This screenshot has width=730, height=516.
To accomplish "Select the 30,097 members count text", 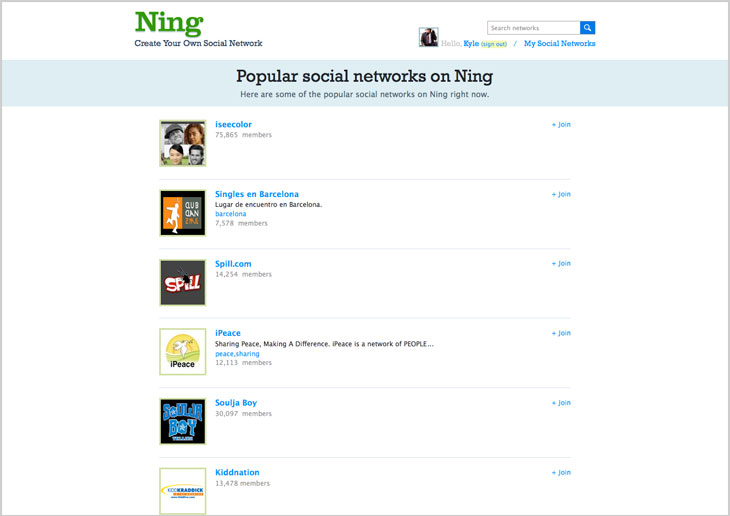I will point(243,414).
